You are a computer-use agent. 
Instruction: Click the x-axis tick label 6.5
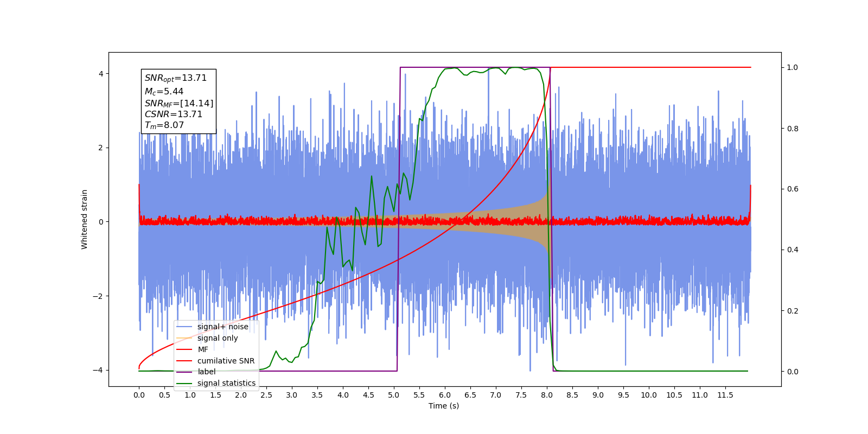(470, 395)
